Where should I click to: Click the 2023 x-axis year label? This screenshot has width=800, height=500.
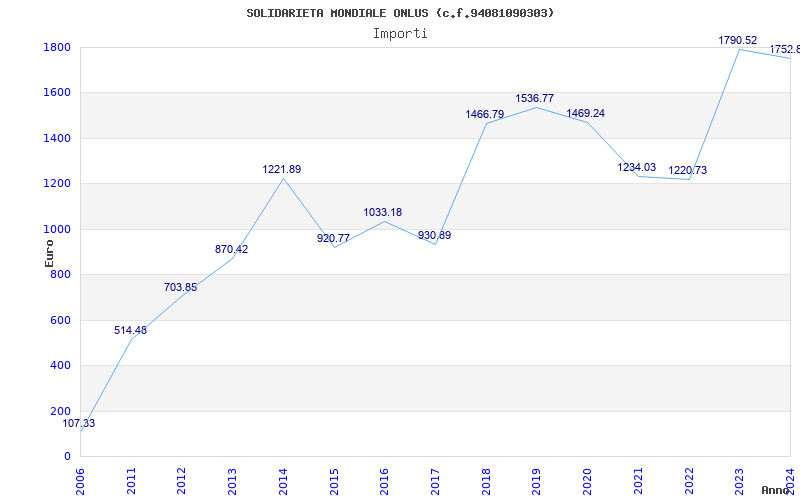[x=739, y=482]
